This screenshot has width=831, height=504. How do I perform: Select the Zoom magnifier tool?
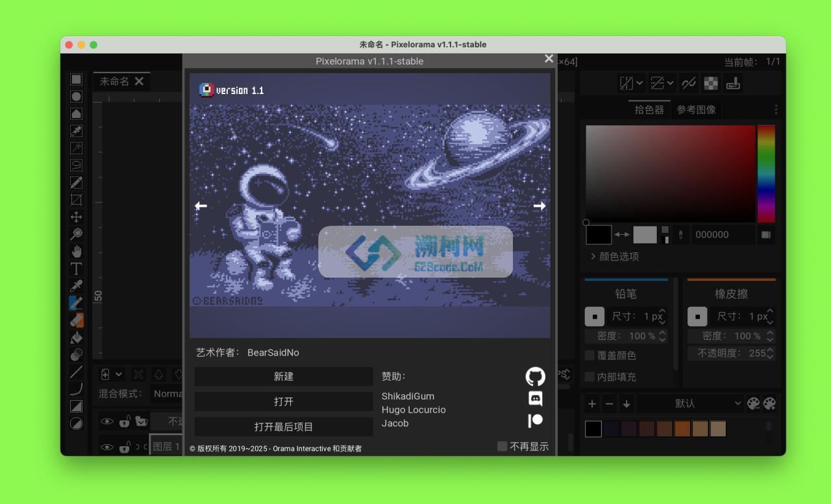76,234
